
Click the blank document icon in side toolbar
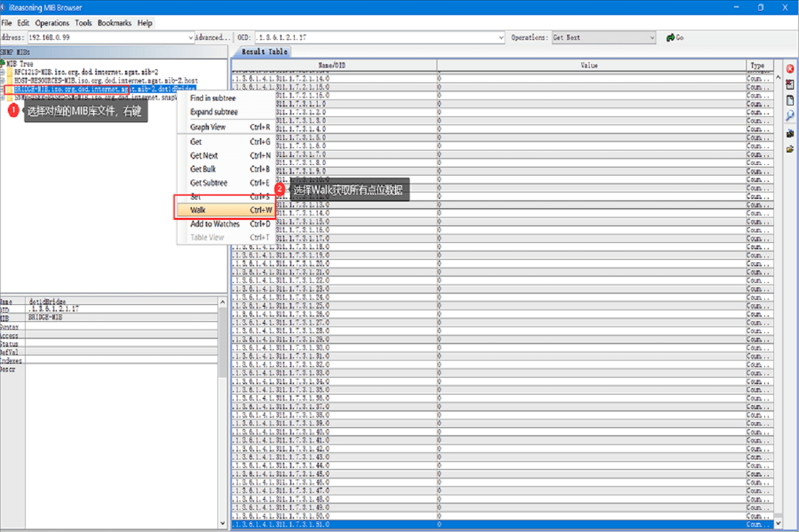click(790, 101)
